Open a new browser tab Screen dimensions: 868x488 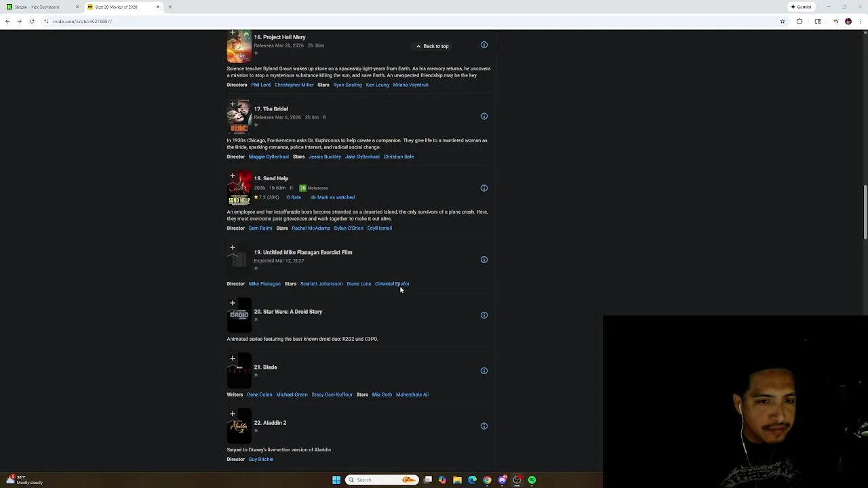pyautogui.click(x=170, y=7)
